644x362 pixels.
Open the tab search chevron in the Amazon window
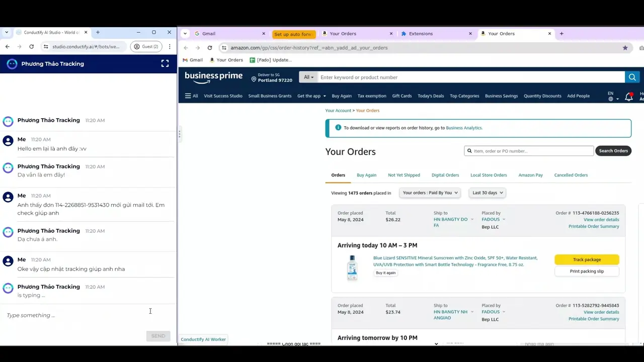point(185,34)
